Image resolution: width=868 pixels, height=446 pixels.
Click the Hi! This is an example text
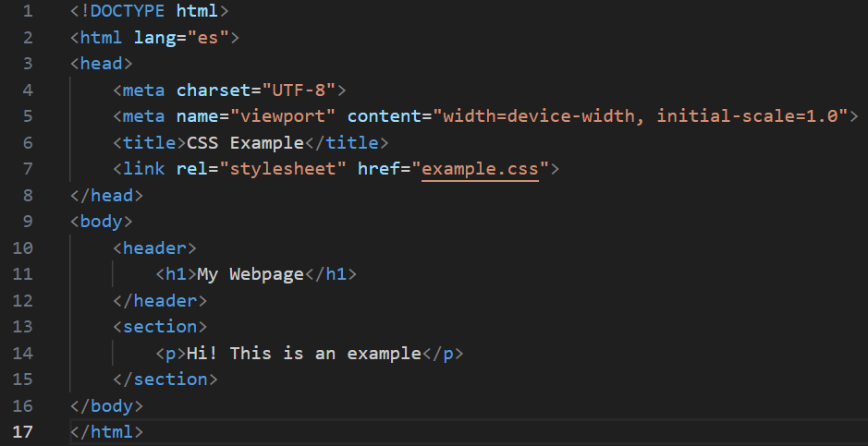point(304,353)
